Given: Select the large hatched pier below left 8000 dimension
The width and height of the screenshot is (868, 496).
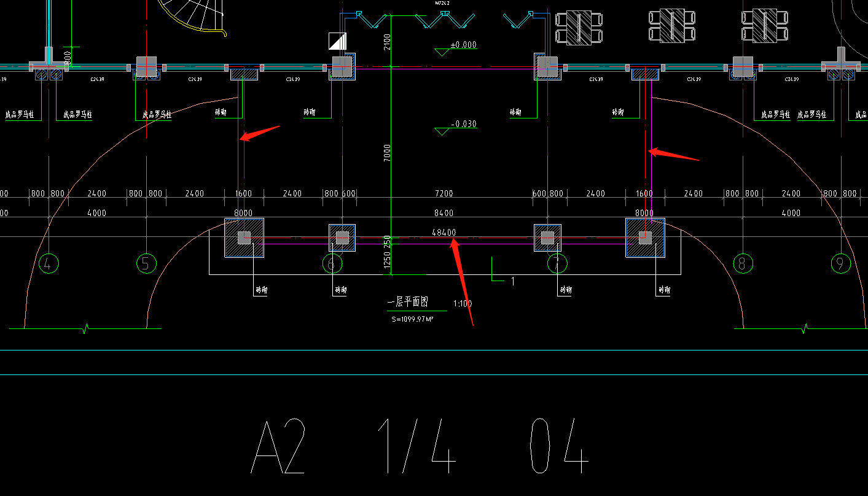Looking at the screenshot, I should pos(244,238).
